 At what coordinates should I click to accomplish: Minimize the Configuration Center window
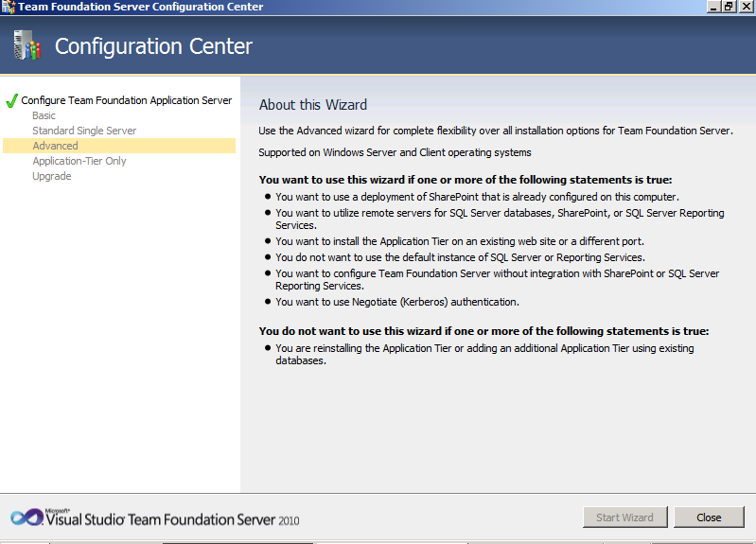713,7
